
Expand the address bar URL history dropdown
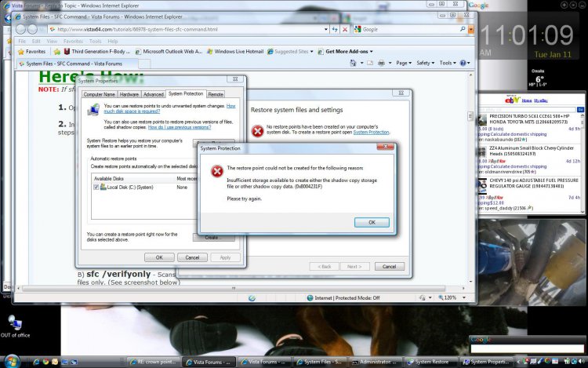pos(326,29)
